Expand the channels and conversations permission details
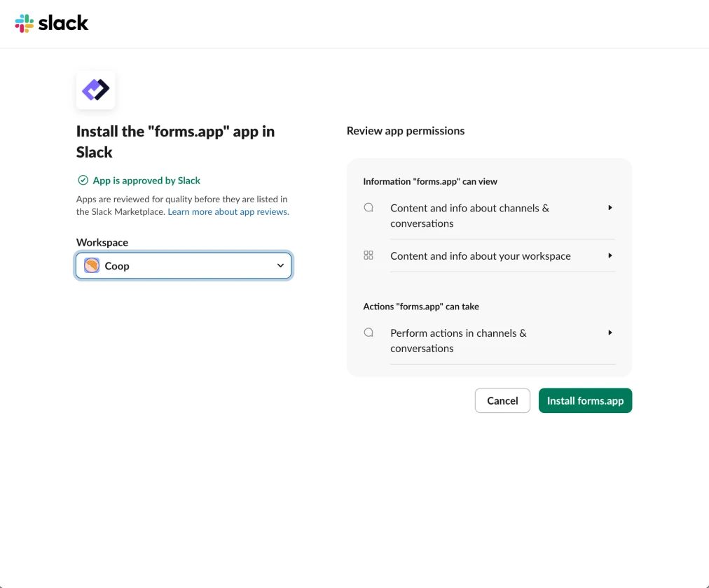709x588 pixels. pyautogui.click(x=610, y=207)
